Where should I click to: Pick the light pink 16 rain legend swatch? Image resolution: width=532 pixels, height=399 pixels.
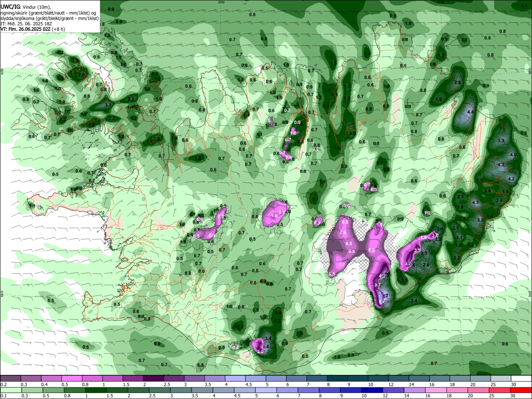tap(436, 390)
